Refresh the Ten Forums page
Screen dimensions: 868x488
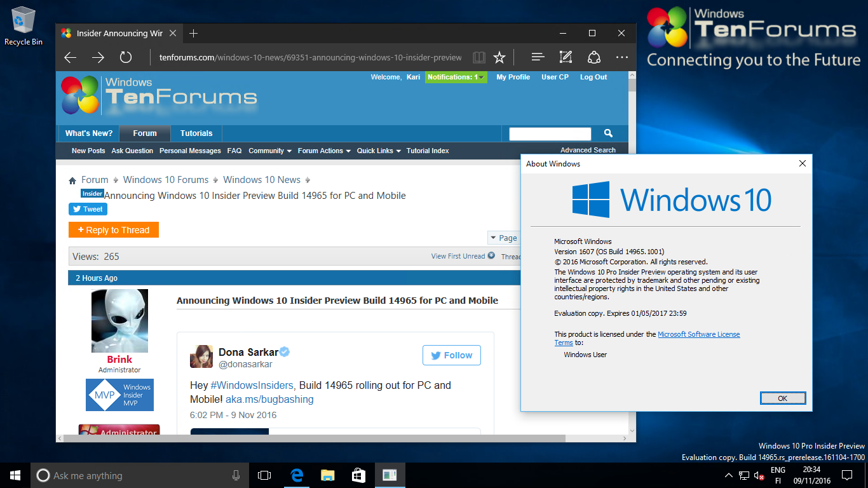126,58
